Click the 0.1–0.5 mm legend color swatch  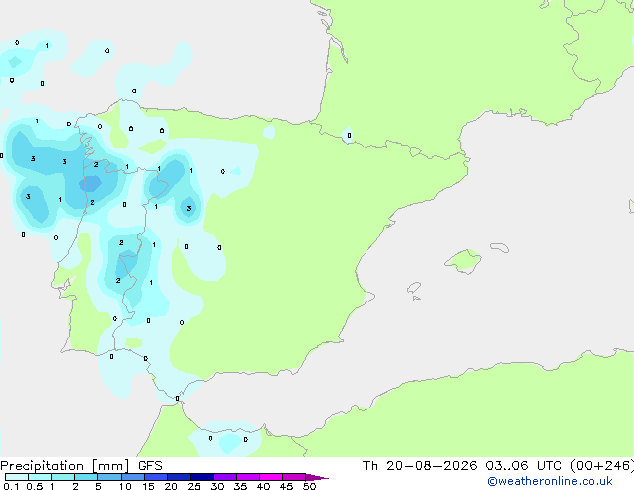[17, 477]
